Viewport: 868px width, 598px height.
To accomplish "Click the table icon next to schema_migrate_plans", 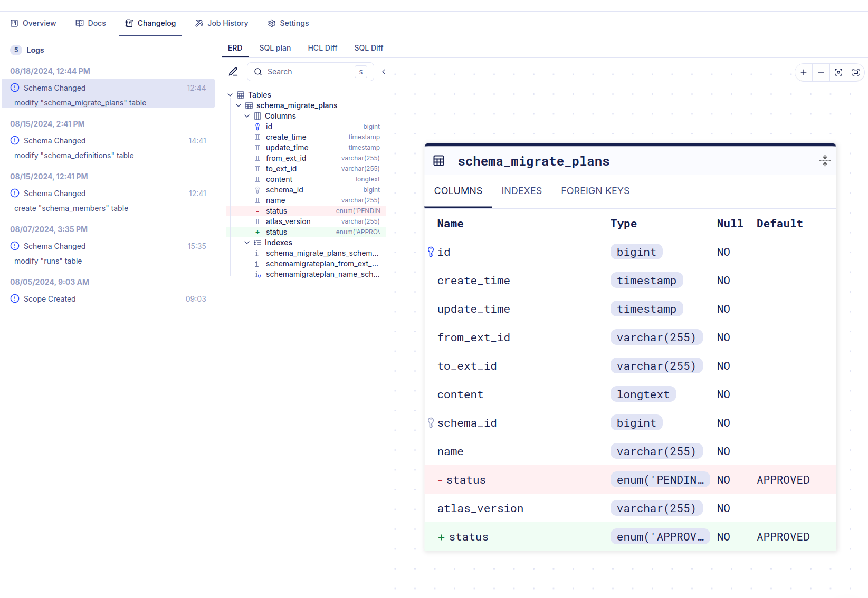I will [248, 105].
